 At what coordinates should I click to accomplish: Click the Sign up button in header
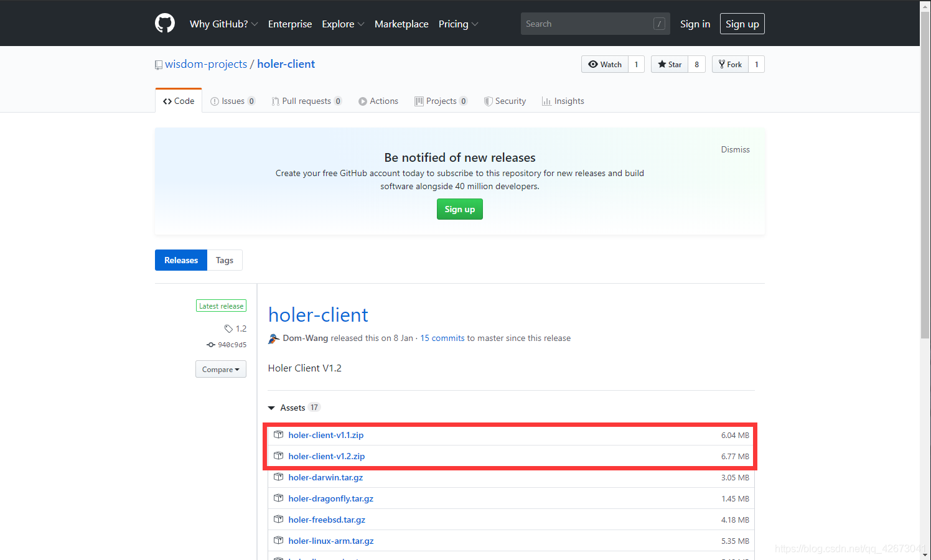742,24
